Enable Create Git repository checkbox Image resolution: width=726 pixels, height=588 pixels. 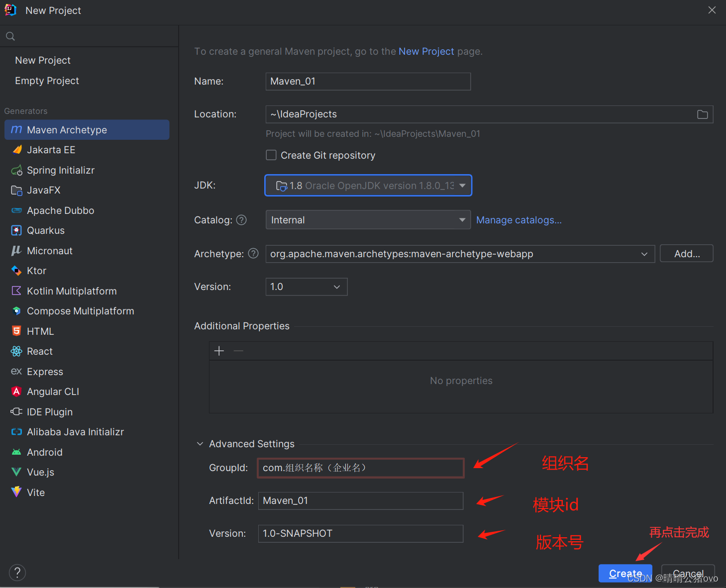[271, 155]
